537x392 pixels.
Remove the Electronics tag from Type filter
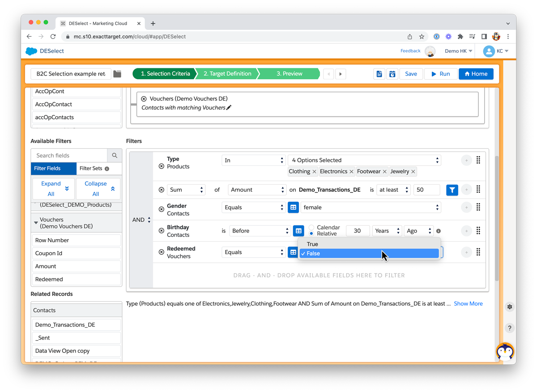coord(351,172)
